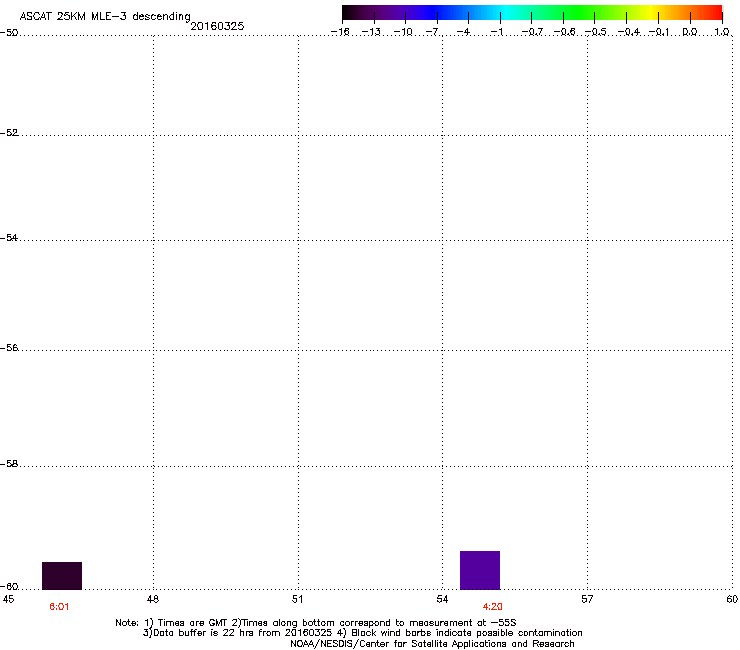
Task: Click the 48 longitude axis label
Action: point(153,599)
